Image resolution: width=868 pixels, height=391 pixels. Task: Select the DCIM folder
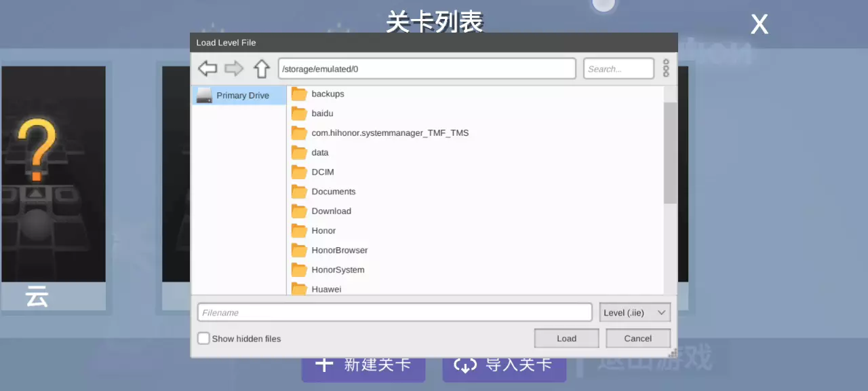click(323, 172)
